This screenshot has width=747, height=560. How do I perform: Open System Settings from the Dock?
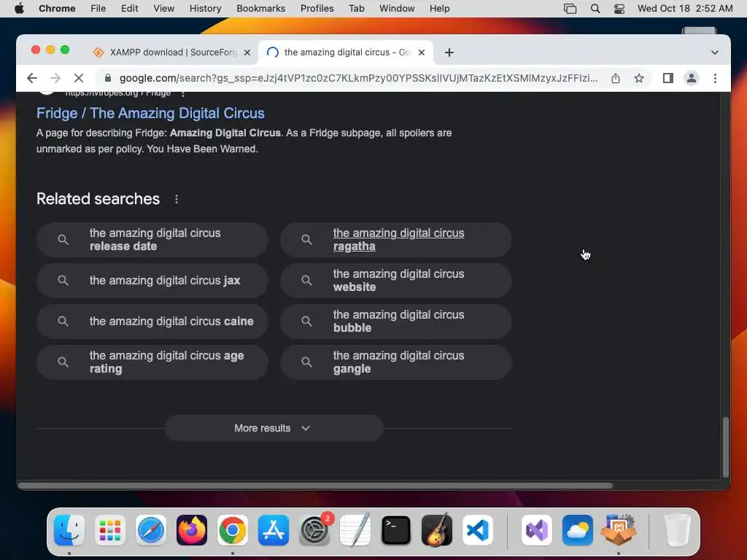[x=314, y=529]
